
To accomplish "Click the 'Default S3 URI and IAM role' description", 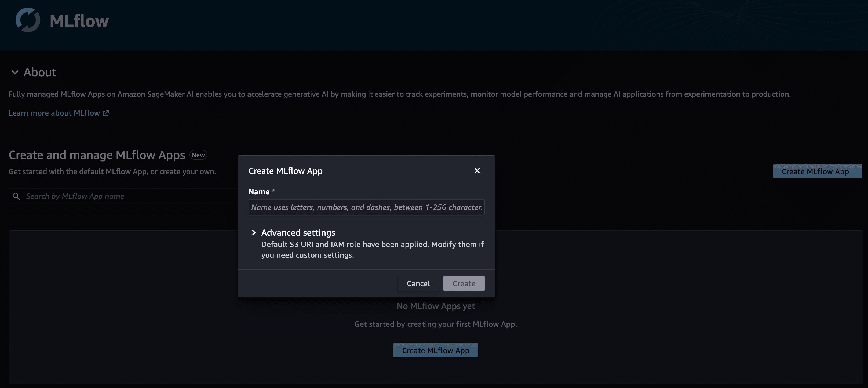I will pos(373,250).
